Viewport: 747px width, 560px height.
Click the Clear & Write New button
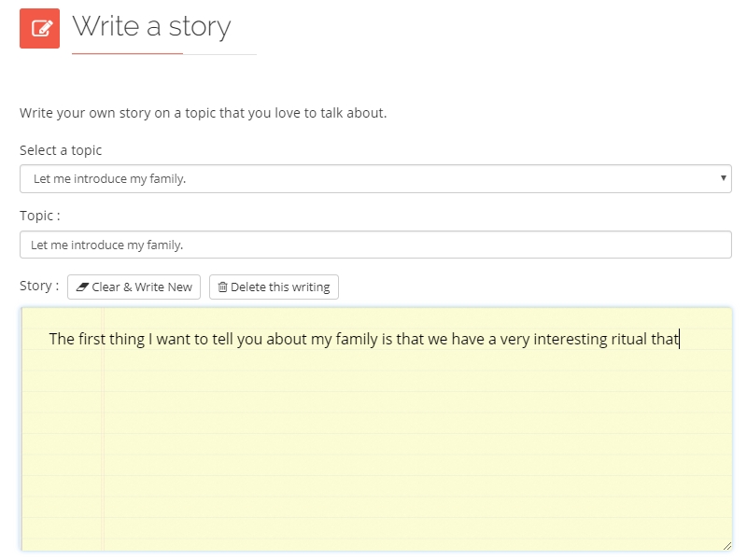pyautogui.click(x=134, y=287)
